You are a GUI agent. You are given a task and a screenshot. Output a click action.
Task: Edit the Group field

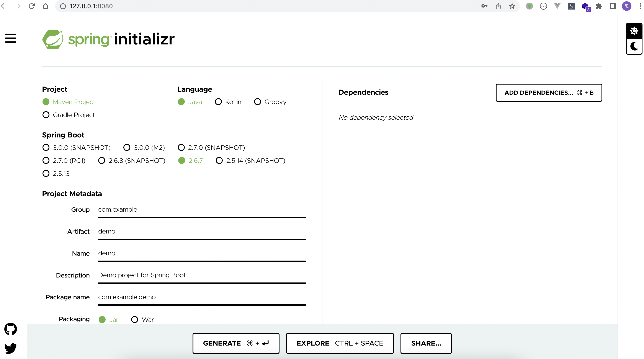(202, 210)
